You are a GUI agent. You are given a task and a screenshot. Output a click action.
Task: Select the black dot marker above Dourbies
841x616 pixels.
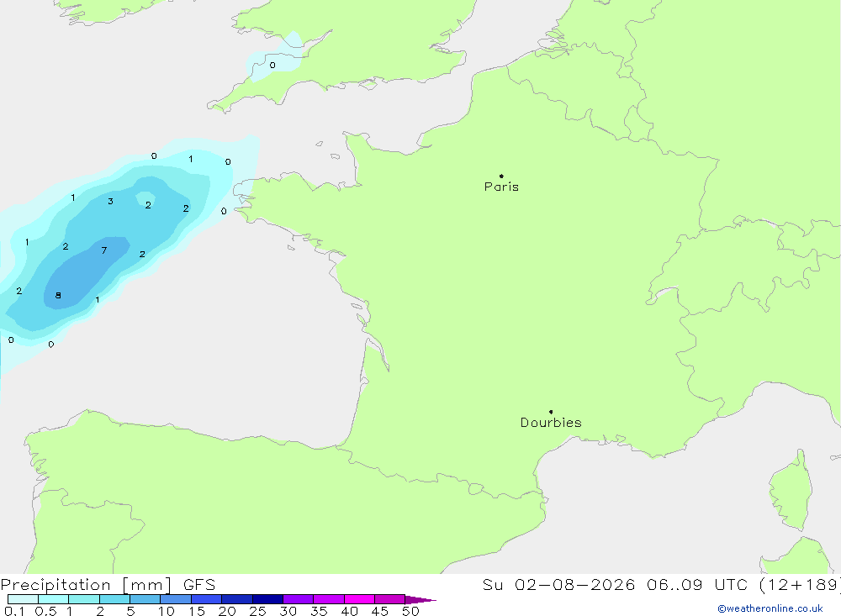point(551,412)
